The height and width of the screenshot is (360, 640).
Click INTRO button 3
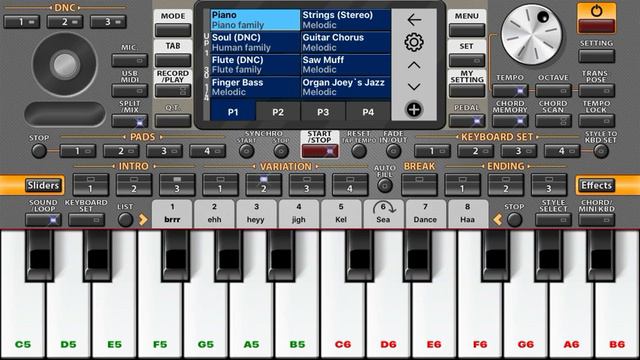click(177, 184)
